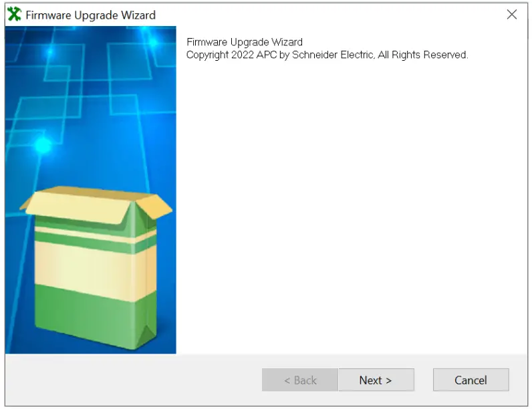This screenshot has width=532, height=409.
Task: Click the window title text Firmware Upgrade Wizard
Action: click(x=91, y=15)
